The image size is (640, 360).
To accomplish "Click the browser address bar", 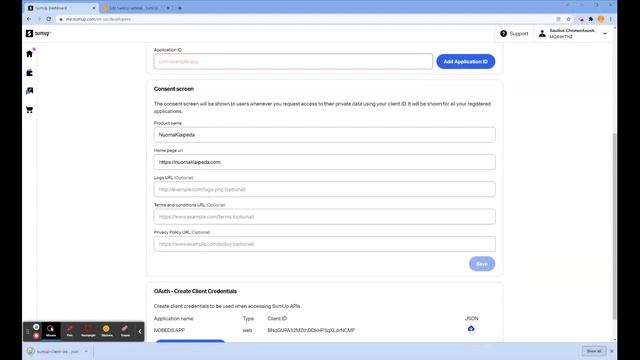I will click(306, 19).
